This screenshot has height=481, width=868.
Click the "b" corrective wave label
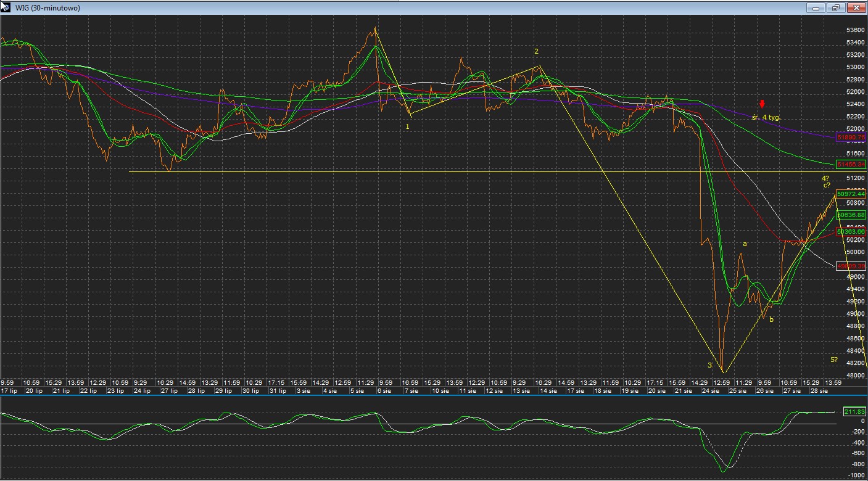[771, 319]
